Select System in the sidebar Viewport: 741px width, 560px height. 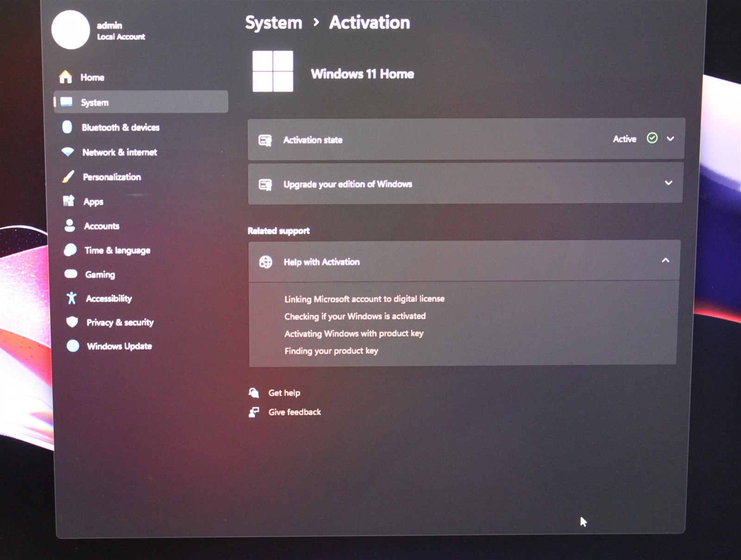point(141,102)
